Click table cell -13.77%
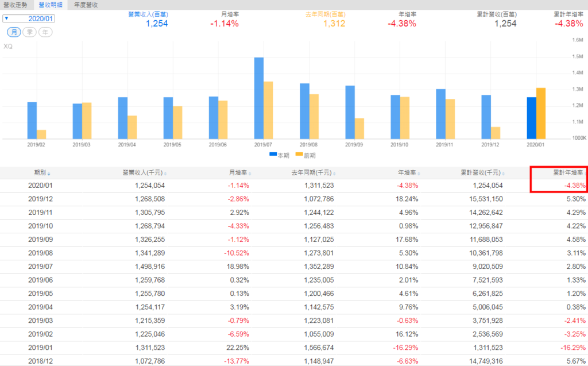 click(237, 361)
